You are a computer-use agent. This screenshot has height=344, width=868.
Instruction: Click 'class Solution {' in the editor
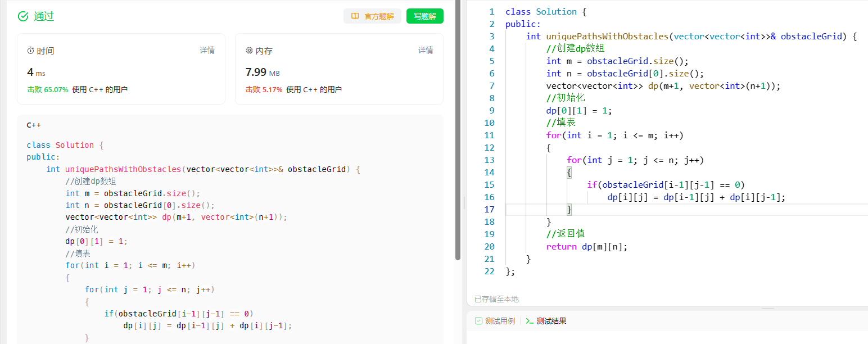(546, 12)
